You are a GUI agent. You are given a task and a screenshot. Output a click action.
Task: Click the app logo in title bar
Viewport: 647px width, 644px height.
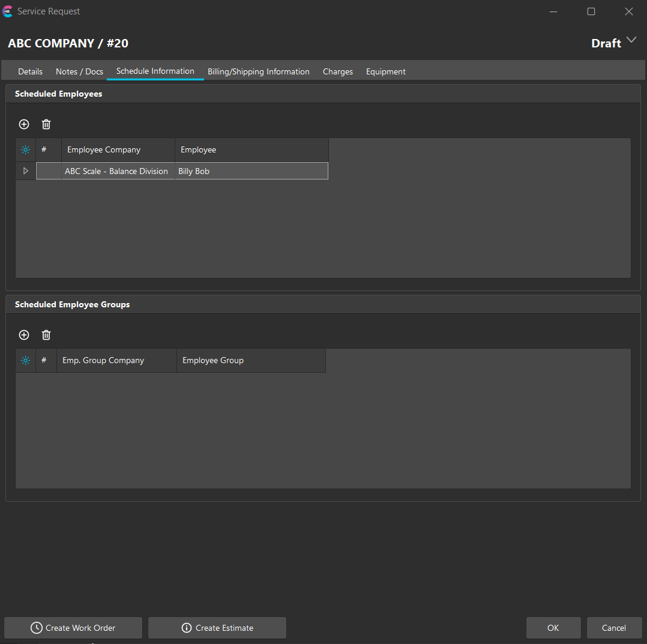click(x=8, y=11)
